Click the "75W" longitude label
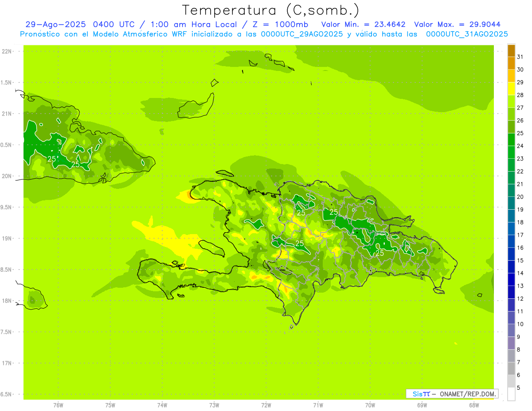The height and width of the screenshot is (411, 532). tap(110, 405)
